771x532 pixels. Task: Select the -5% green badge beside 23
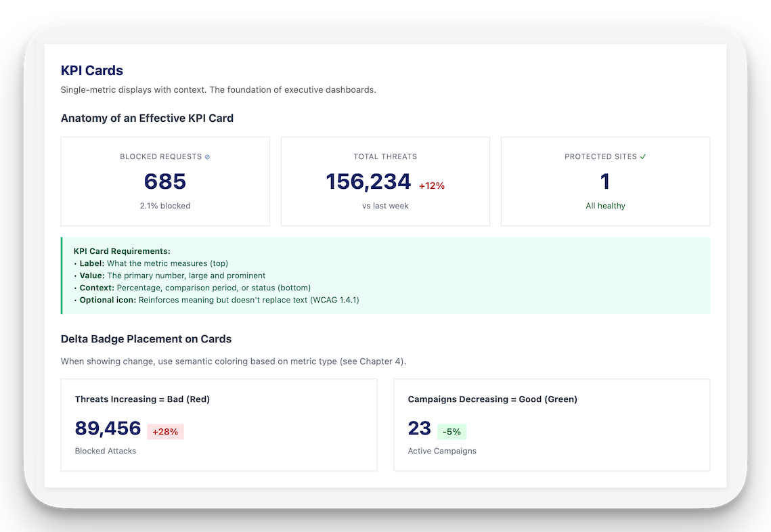point(451,431)
